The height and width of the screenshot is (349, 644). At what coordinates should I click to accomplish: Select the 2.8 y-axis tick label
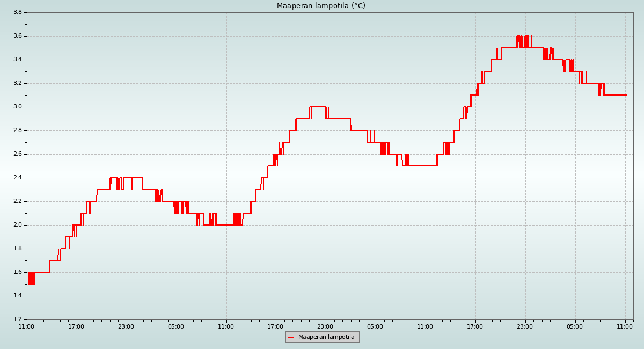[17, 130]
